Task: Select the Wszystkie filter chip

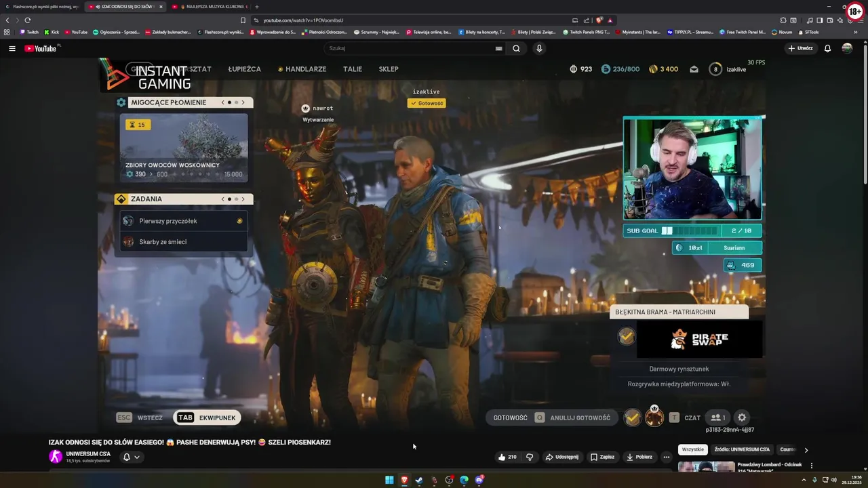Action: [x=693, y=449]
